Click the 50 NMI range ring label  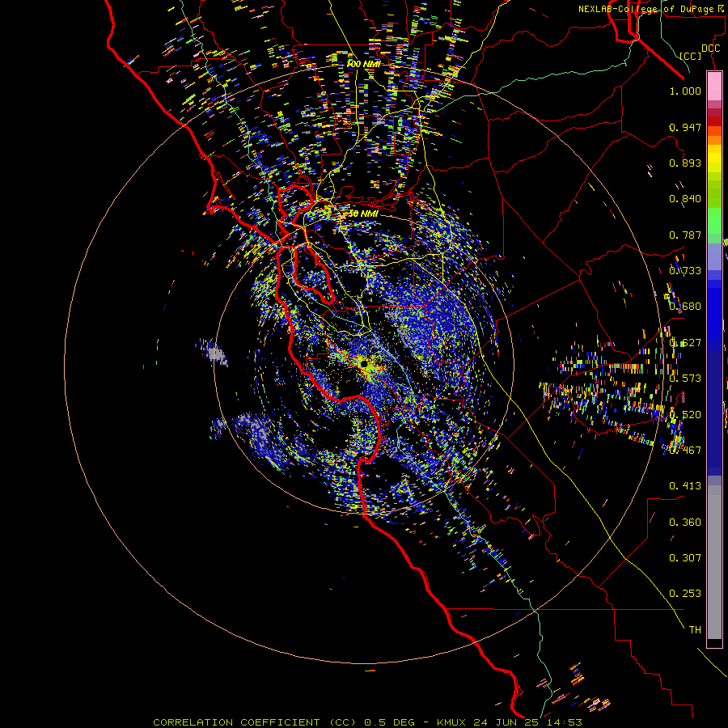click(362, 214)
